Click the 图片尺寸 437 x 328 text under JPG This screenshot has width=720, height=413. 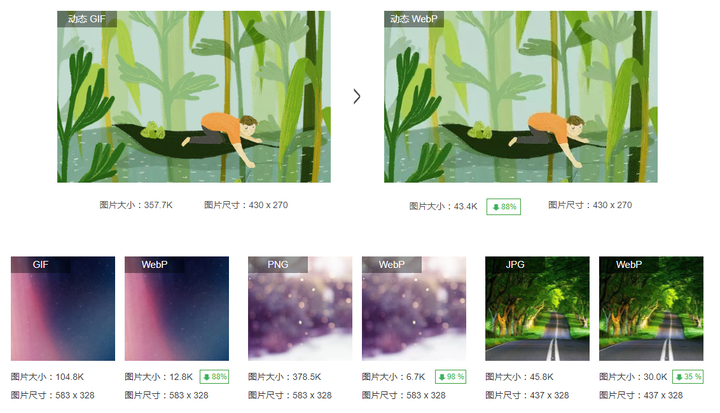tap(527, 395)
